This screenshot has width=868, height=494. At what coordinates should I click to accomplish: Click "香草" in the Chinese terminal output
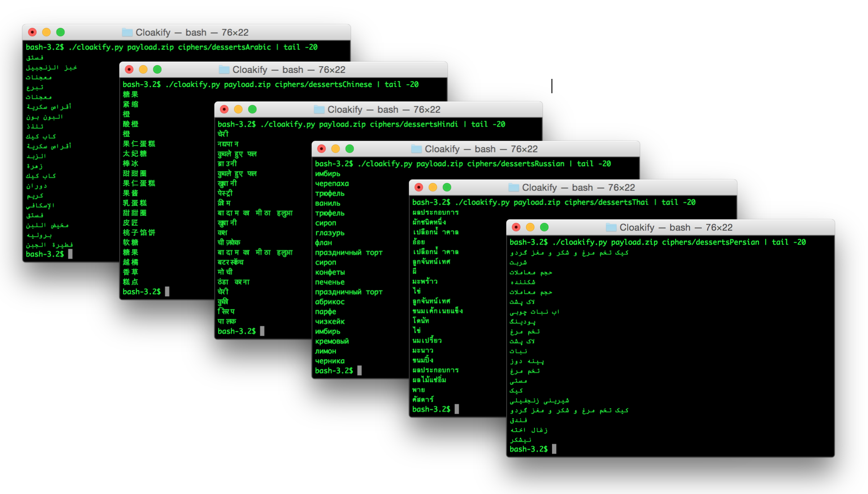130,272
